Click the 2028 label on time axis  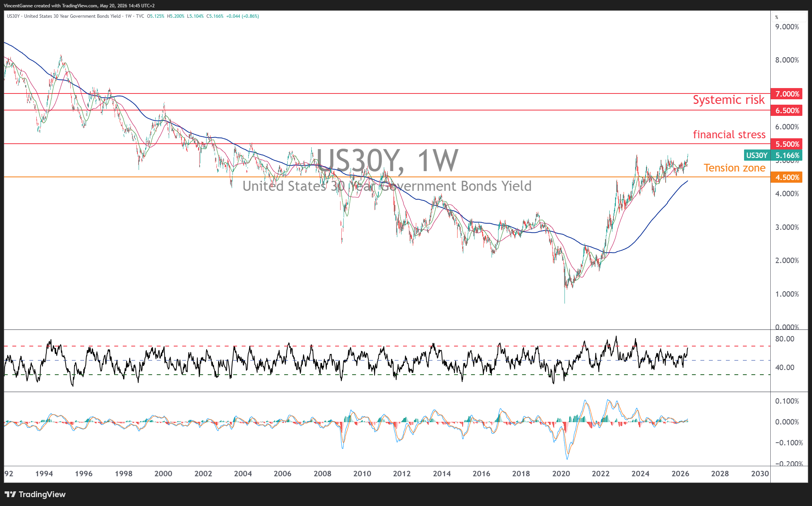[x=720, y=474]
